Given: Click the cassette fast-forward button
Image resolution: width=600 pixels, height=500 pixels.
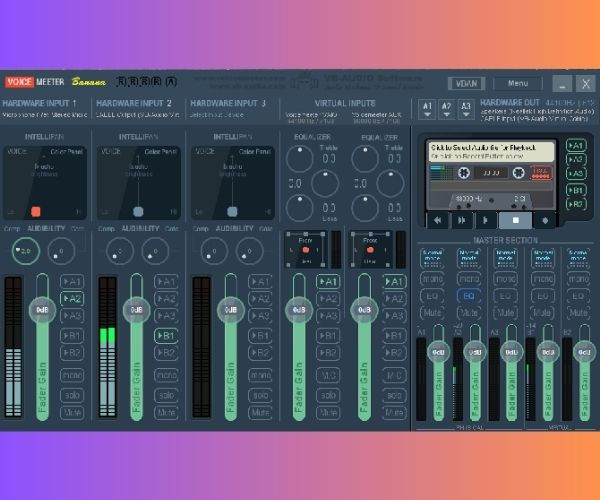Looking at the screenshot, I should click(462, 220).
